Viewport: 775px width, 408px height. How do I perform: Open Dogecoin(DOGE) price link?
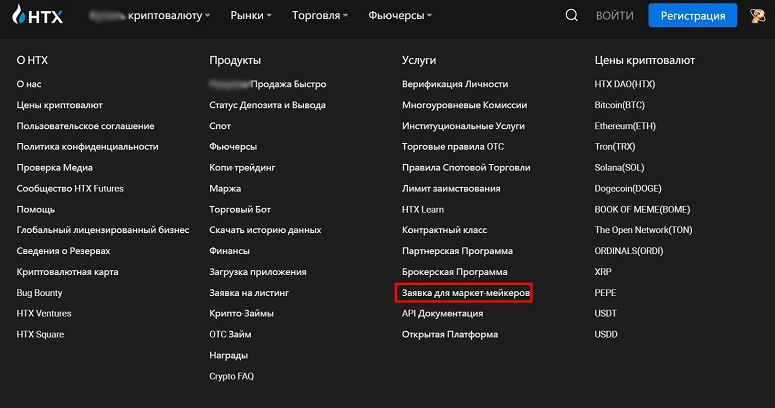click(628, 188)
